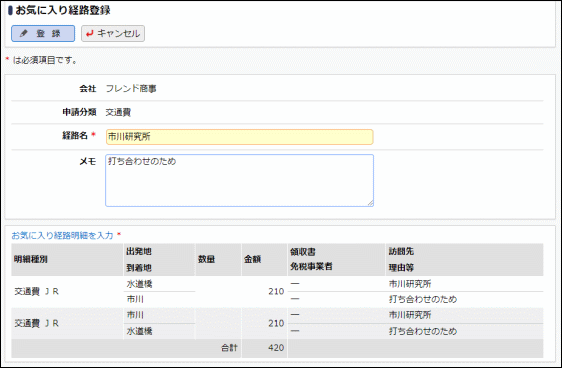Click the 訪問先 column header
Image resolution: width=562 pixels, height=368 pixels.
pos(401,252)
